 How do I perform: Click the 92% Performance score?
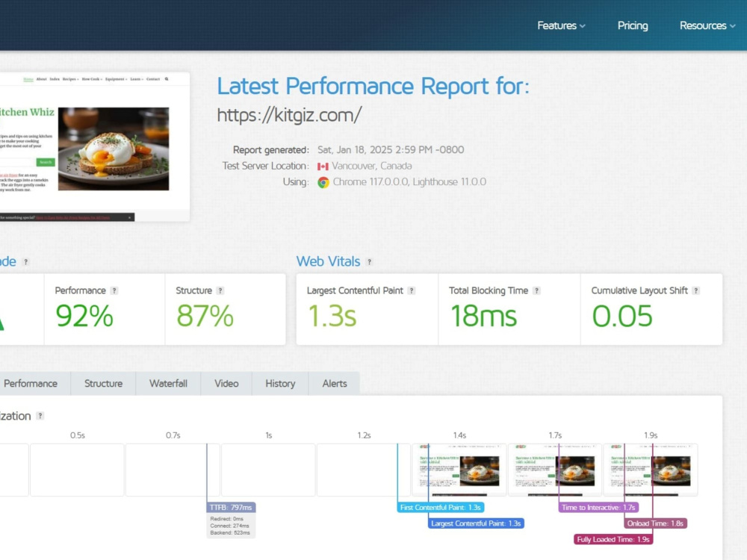click(x=84, y=316)
